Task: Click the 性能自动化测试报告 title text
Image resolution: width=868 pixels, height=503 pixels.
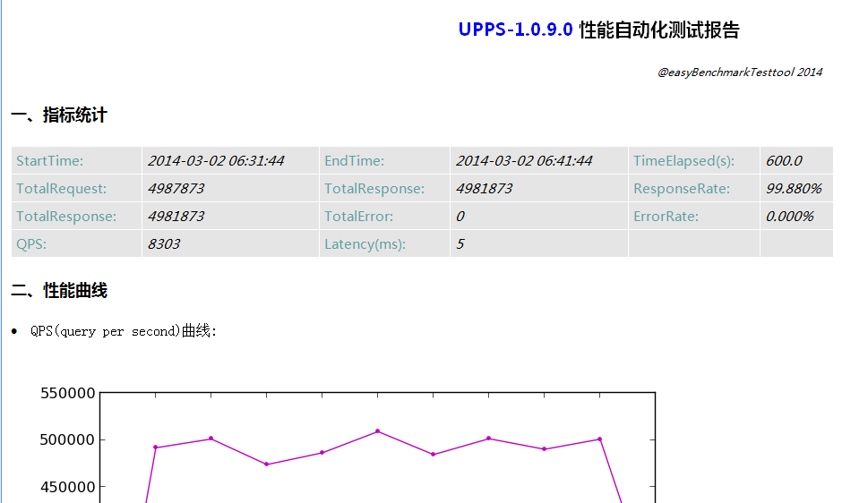Action: click(659, 30)
